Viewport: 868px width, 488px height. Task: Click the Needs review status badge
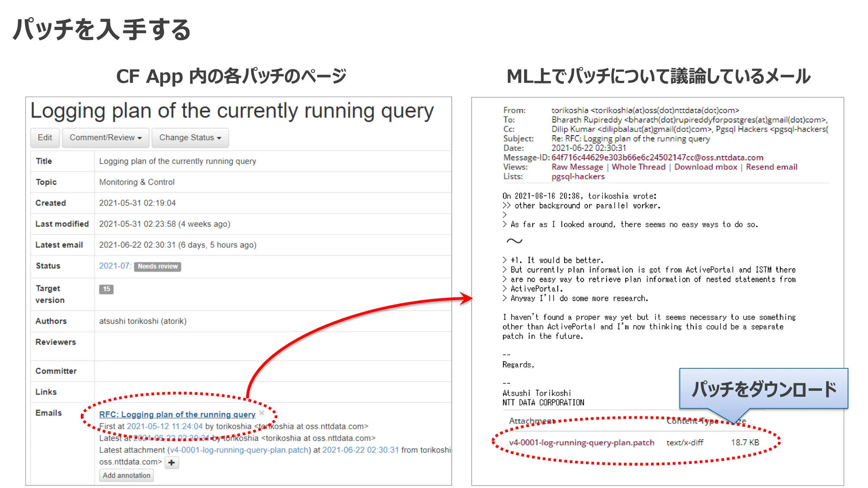click(158, 266)
